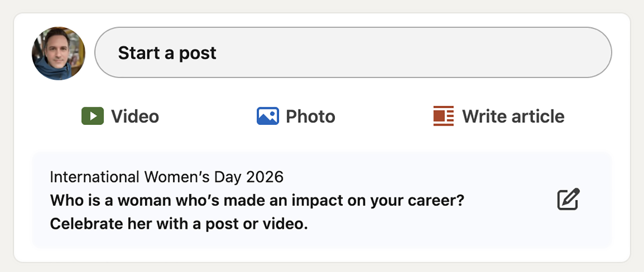
Task: Click the International Women's Day 2026 heading
Action: pyautogui.click(x=167, y=177)
